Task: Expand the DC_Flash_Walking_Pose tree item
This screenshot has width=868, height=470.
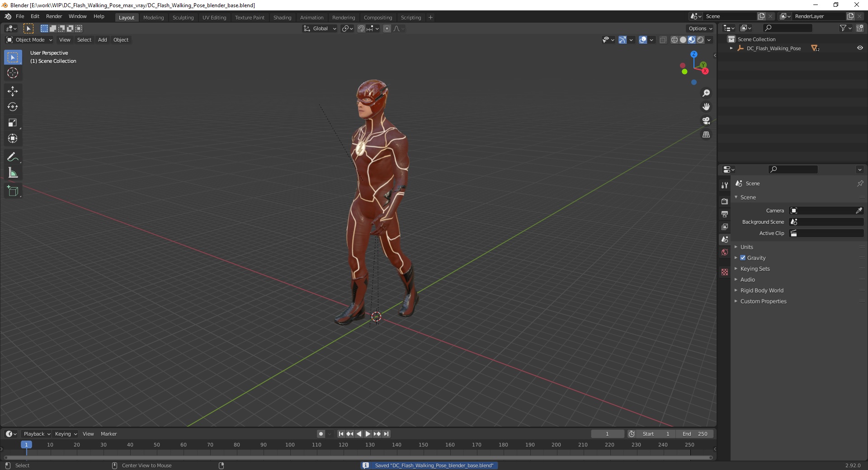Action: tap(731, 48)
